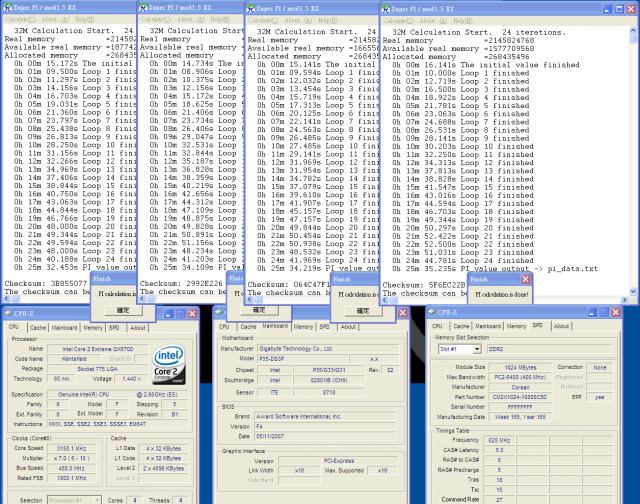Confirm the first Finish dialog's OK button
The width and height of the screenshot is (640, 504).
point(123,310)
